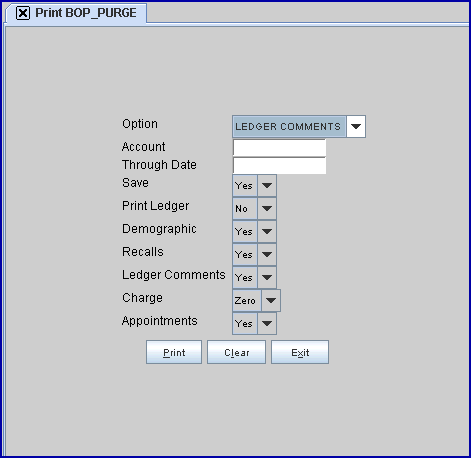Expand the Recalls dropdown arrow
Viewport: 471px width, 458px height.
click(267, 255)
